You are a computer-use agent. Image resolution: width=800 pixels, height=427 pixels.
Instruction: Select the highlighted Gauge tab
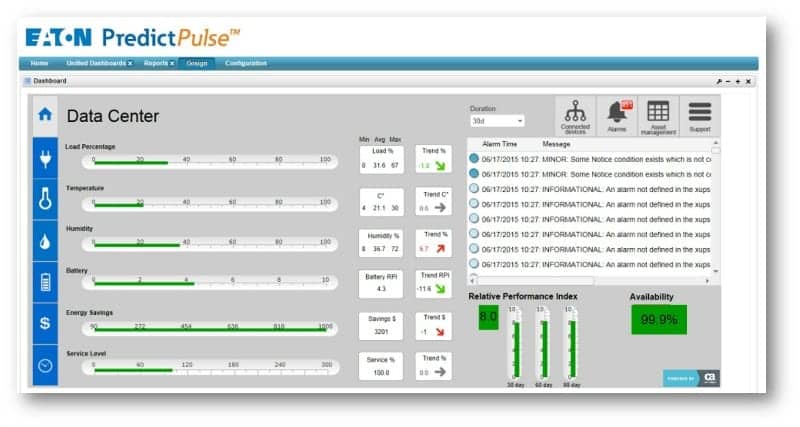[197, 63]
